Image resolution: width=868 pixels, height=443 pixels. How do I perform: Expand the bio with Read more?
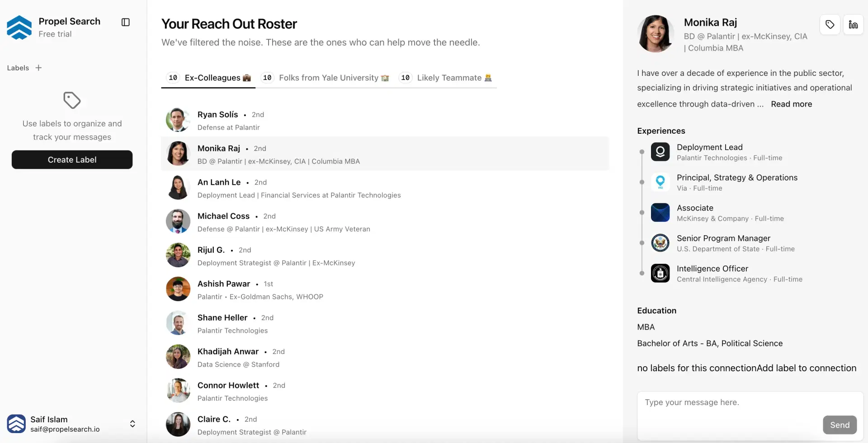point(791,104)
